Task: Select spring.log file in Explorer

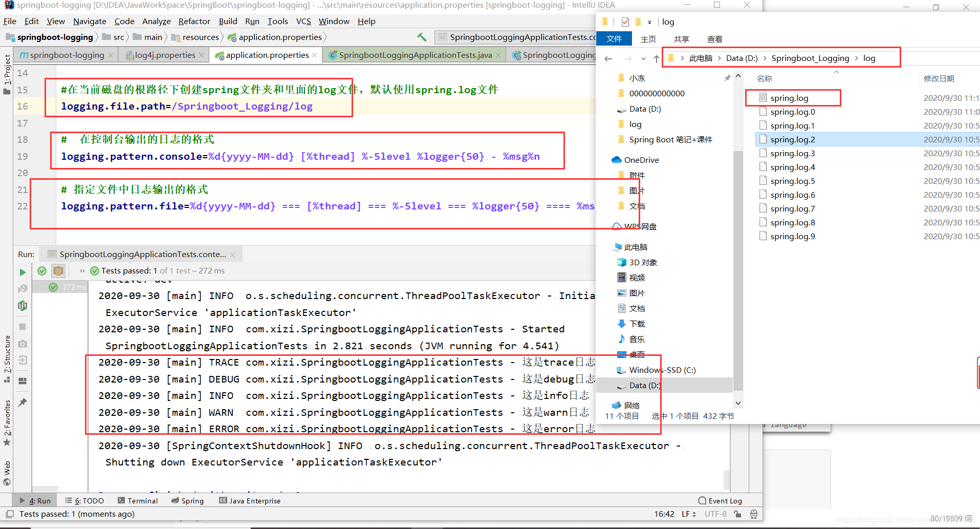Action: tap(789, 98)
